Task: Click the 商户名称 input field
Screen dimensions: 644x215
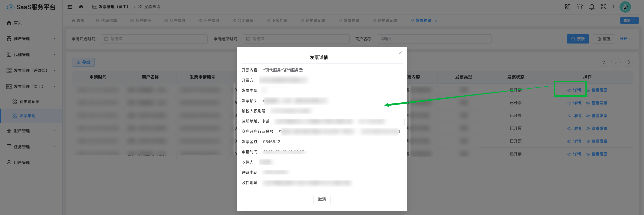Action: click(x=434, y=39)
